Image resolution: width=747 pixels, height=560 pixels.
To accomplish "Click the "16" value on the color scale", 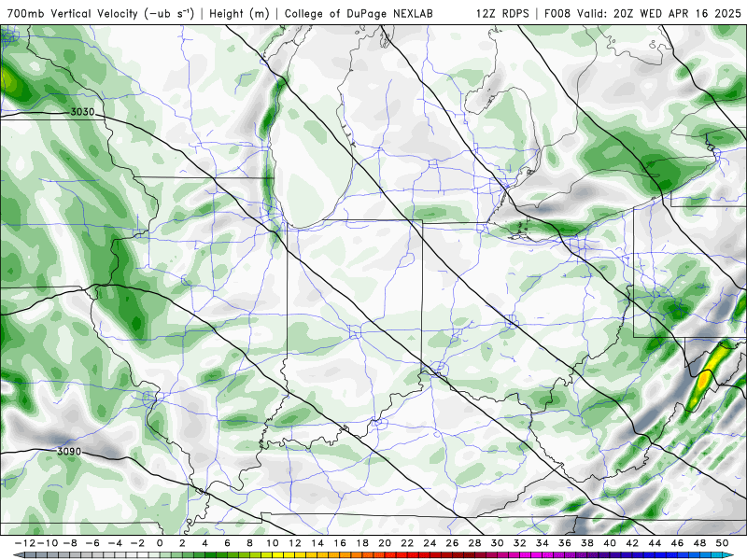I will coord(340,543).
